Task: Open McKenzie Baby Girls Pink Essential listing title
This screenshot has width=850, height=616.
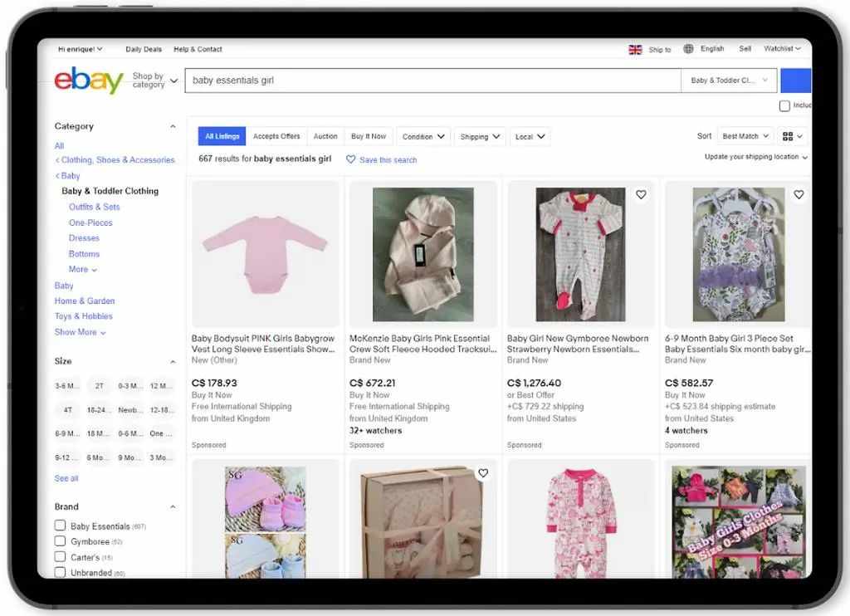Action: coord(423,344)
